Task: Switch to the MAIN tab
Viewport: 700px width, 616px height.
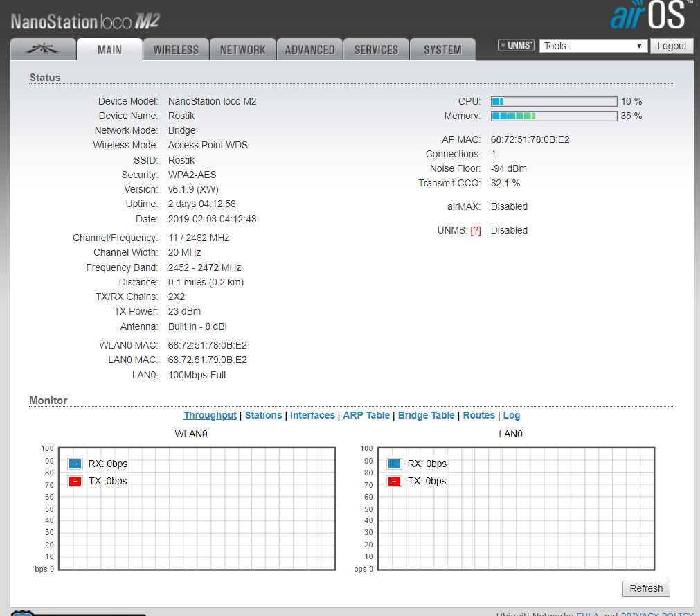Action: [x=110, y=49]
